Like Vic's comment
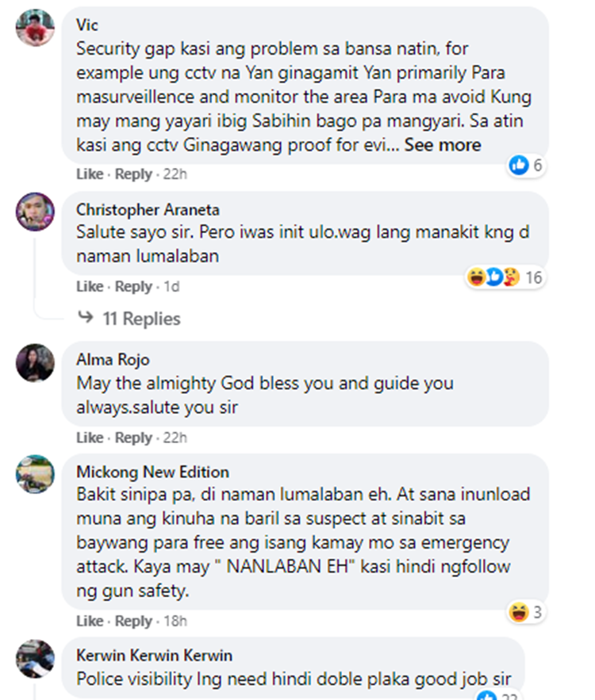595x700 pixels. (x=90, y=174)
